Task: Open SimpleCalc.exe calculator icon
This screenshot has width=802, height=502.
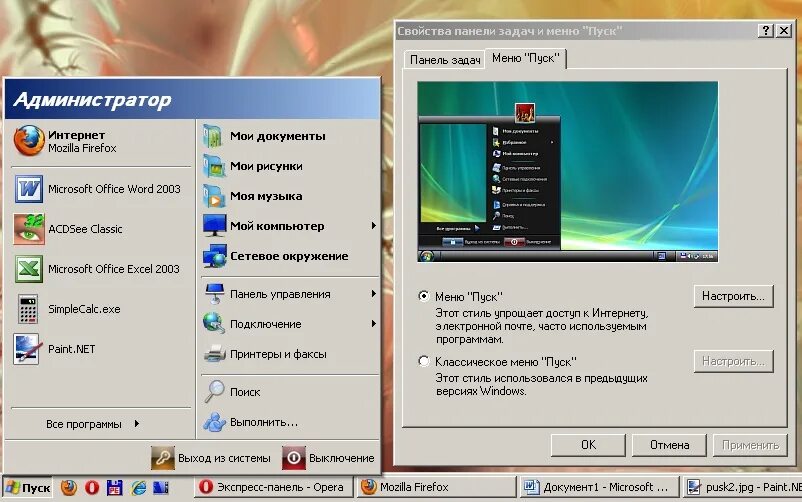Action: coord(28,309)
